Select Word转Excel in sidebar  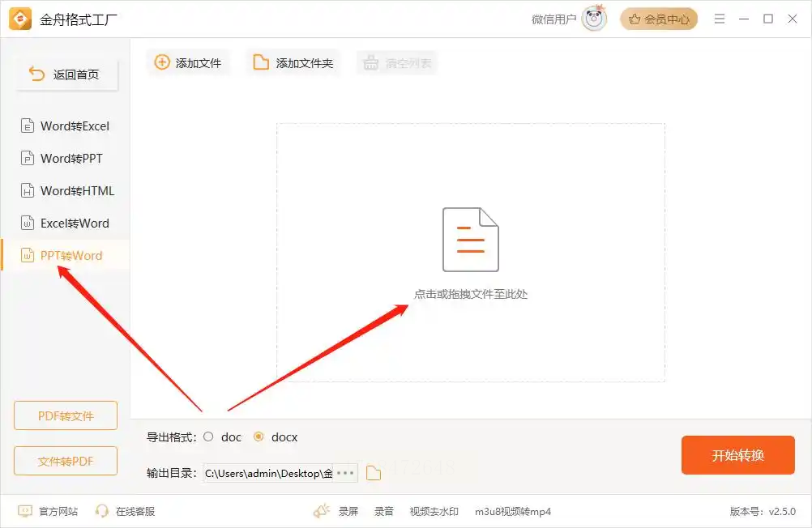pos(66,126)
